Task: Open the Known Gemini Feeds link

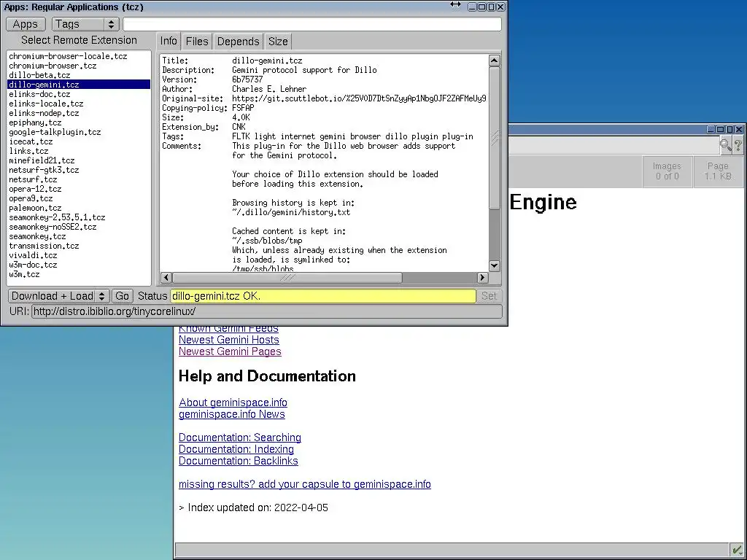Action: click(x=228, y=329)
